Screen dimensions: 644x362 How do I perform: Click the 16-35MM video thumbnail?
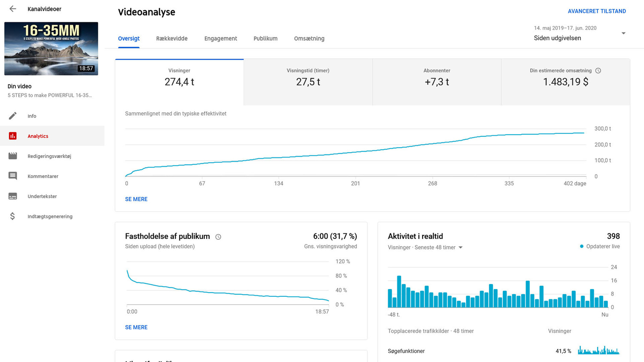(x=51, y=48)
